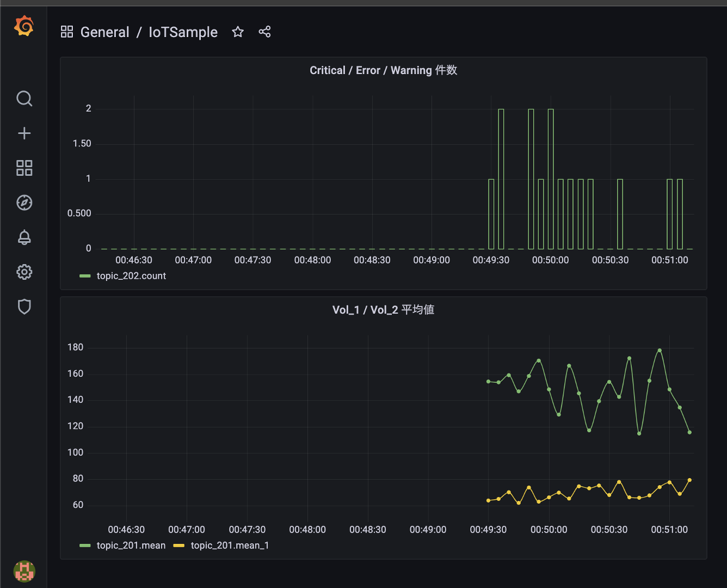Open the Alerting bell icon
The height and width of the screenshot is (588, 727).
24,237
